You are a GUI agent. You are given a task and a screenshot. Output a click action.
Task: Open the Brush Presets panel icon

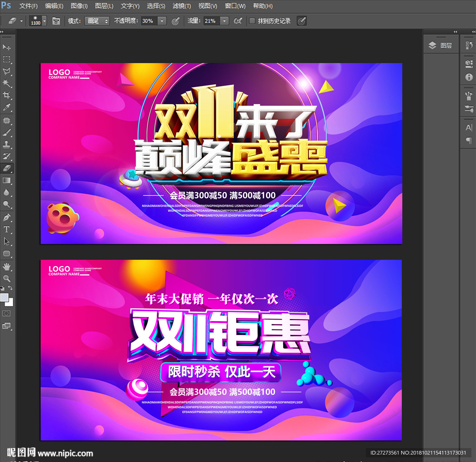click(468, 95)
